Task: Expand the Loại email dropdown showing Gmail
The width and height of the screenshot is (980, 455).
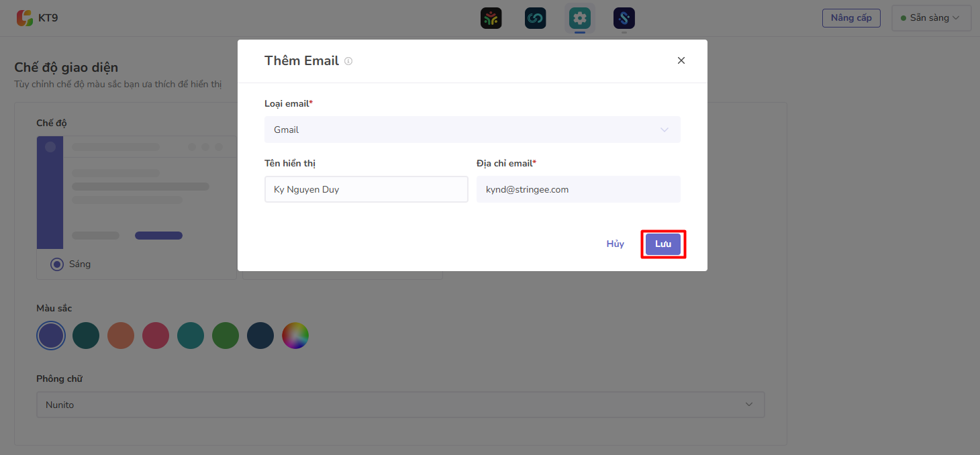Action: pyautogui.click(x=473, y=130)
